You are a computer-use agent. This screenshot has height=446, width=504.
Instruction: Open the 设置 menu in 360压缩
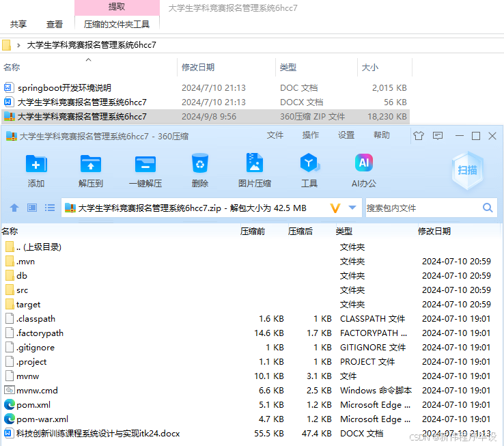pos(346,135)
